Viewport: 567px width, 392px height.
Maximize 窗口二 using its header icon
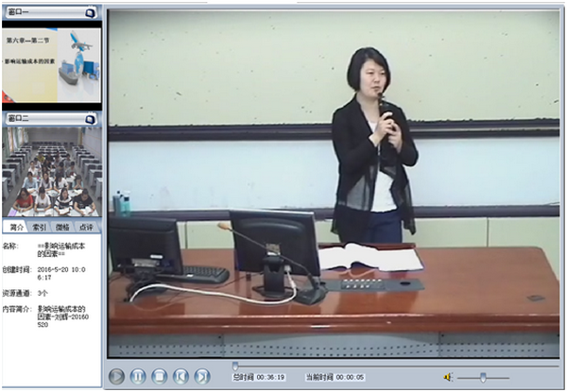click(90, 118)
